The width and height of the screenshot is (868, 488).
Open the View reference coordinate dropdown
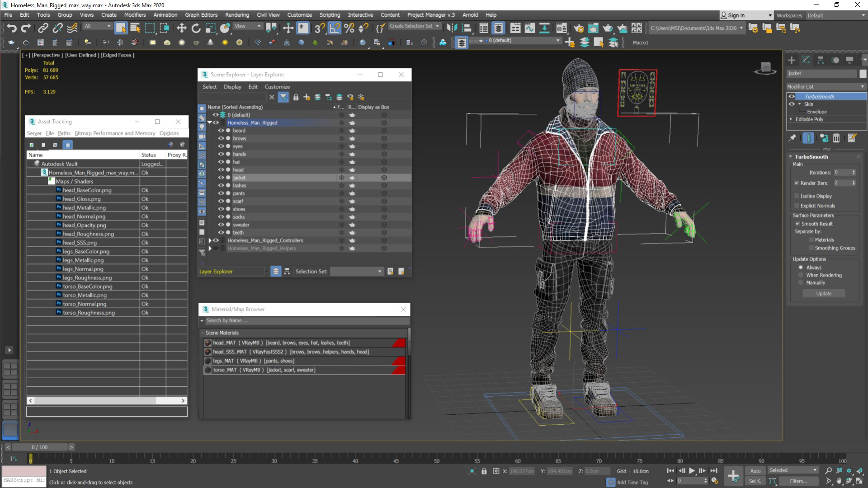[248, 26]
